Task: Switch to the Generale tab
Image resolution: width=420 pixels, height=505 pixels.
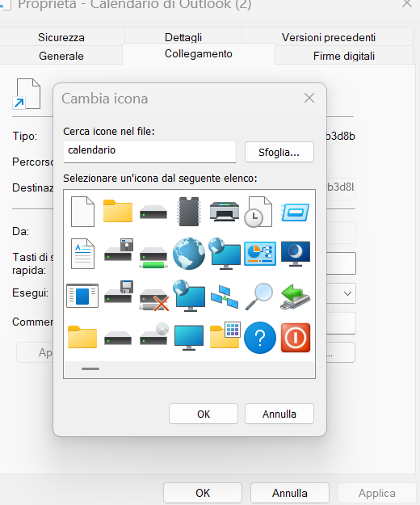Action: pyautogui.click(x=61, y=56)
